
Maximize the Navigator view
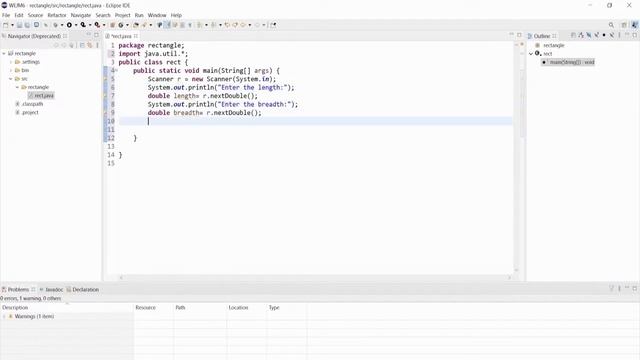(96, 35)
